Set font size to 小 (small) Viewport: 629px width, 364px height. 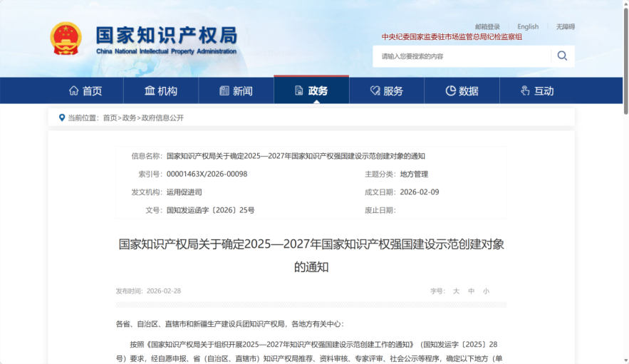(486, 291)
